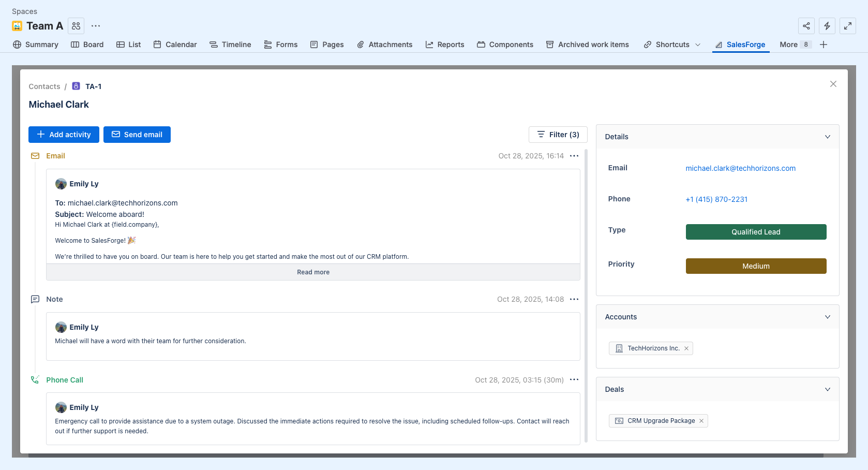Switch to the Board tab
The width and height of the screenshot is (868, 470).
point(87,45)
